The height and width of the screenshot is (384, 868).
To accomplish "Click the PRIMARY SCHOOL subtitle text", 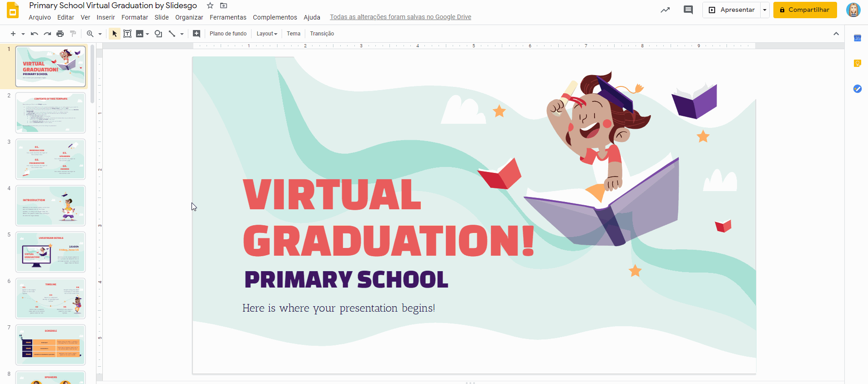I will tap(347, 279).
